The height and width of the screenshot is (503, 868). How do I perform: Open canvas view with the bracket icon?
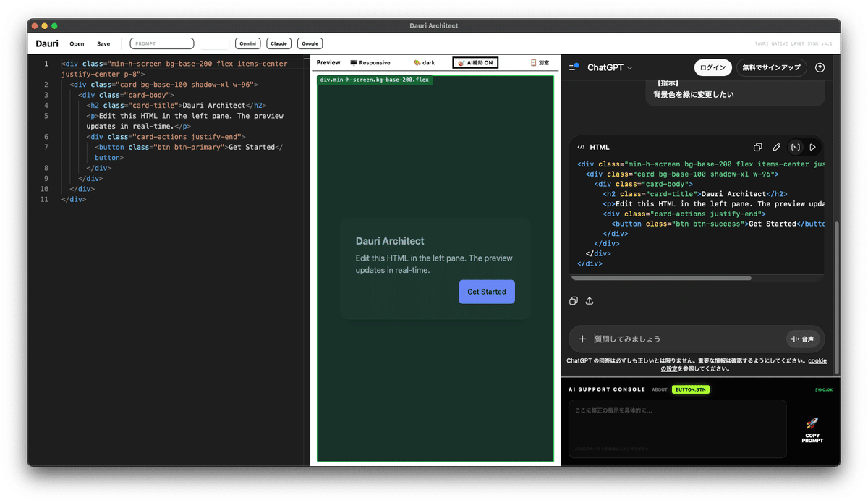(x=794, y=147)
